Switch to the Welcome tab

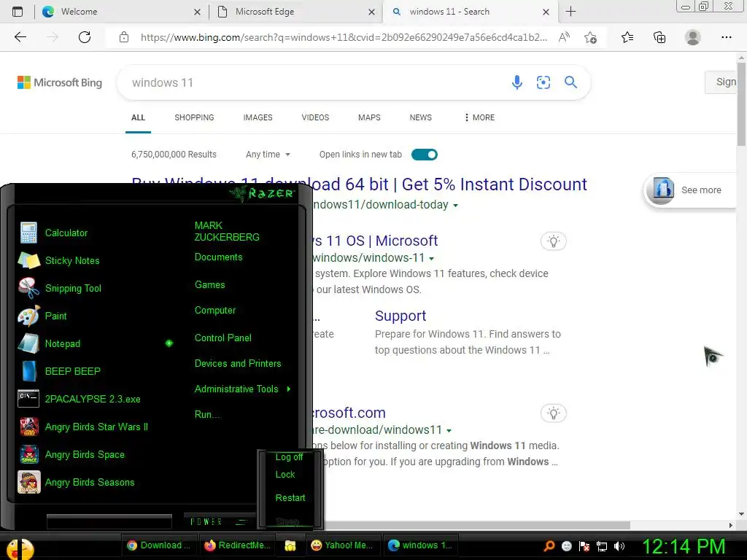123,12
